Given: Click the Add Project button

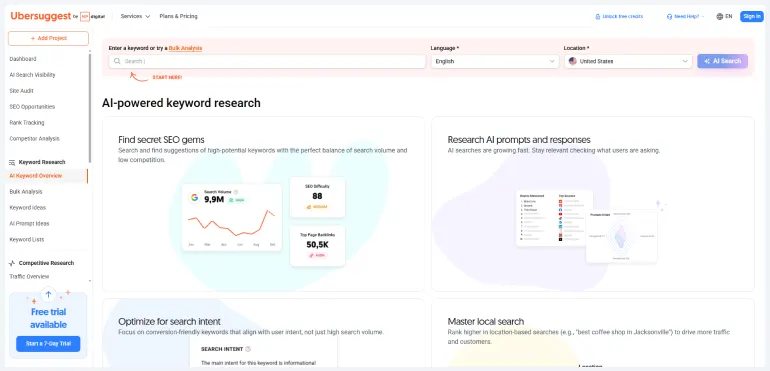Looking at the screenshot, I should (48, 38).
